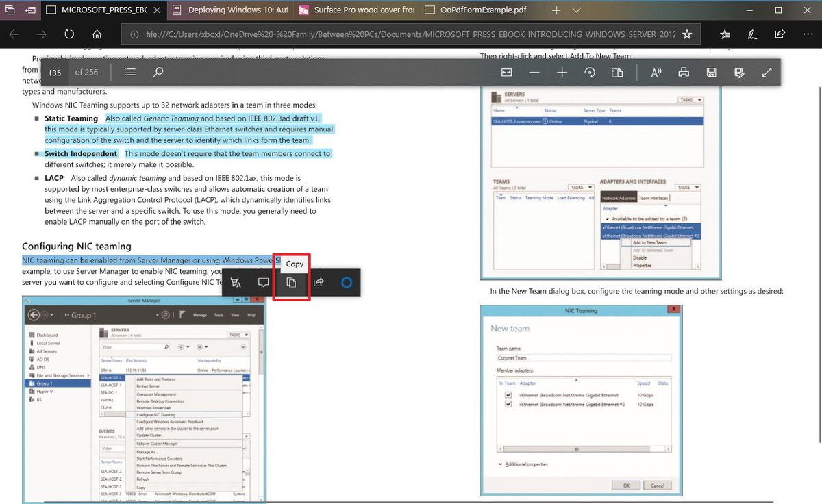Rotate the PDF pages
This screenshot has height=504, width=822.
pos(590,72)
